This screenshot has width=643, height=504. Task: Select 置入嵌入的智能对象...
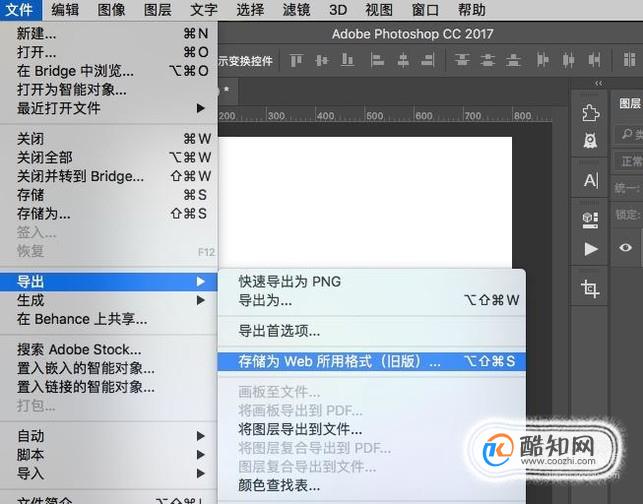(109, 368)
